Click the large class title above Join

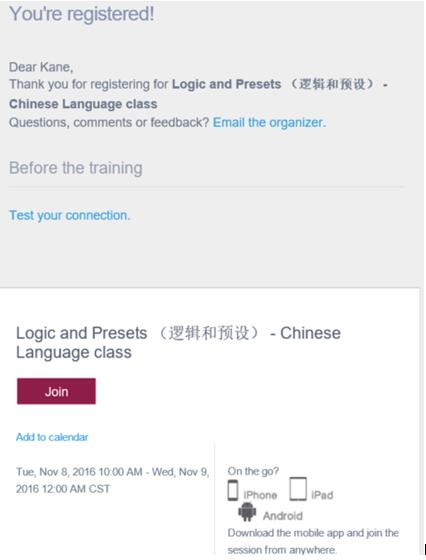coord(178,342)
